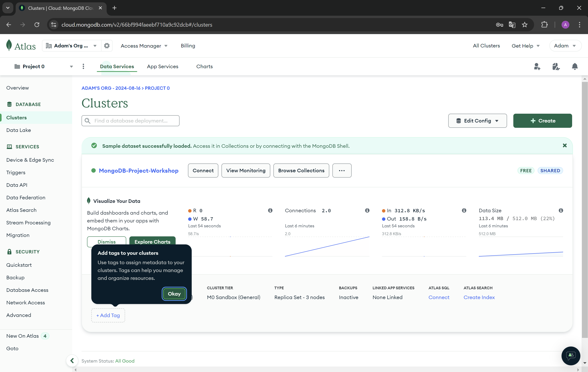Click info icon beside Connections metric
Viewport: 588px width, 372px height.
(367, 210)
